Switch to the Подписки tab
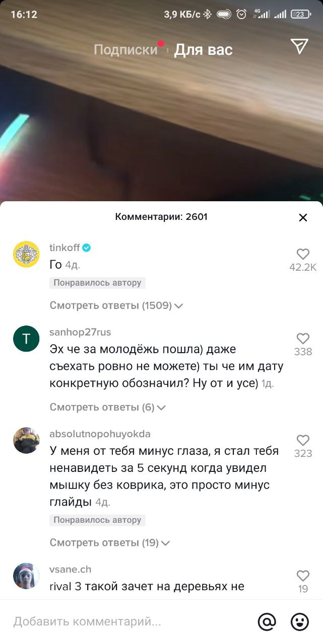This screenshot has height=644, width=323. (126, 49)
